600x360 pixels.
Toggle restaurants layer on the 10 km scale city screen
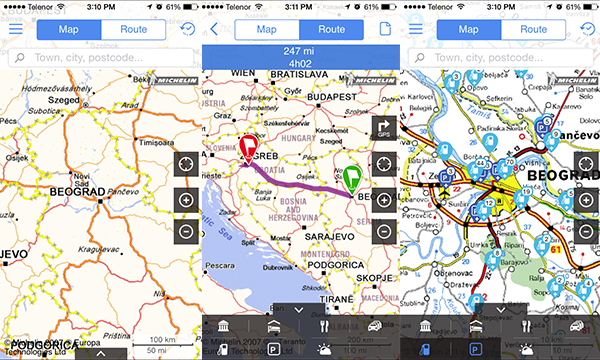pos(526,326)
